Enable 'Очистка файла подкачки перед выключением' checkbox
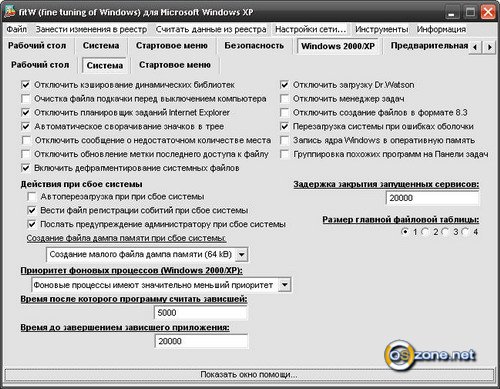 click(26, 99)
